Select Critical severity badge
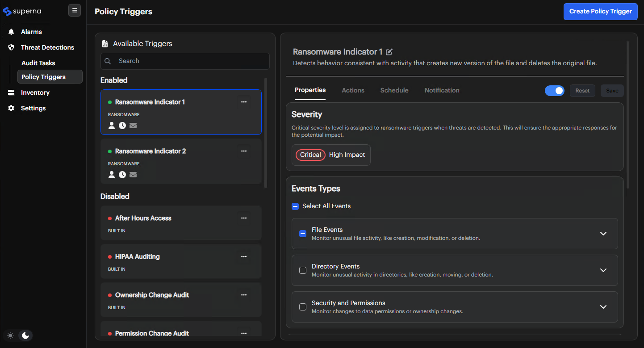 coord(310,155)
